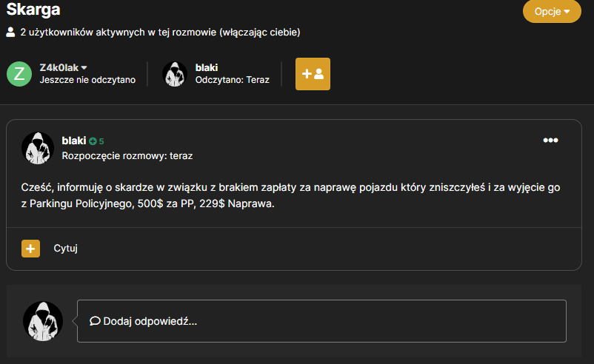Click the Skarga conversation title
Image resolution: width=594 pixels, height=364 pixels.
(x=33, y=10)
